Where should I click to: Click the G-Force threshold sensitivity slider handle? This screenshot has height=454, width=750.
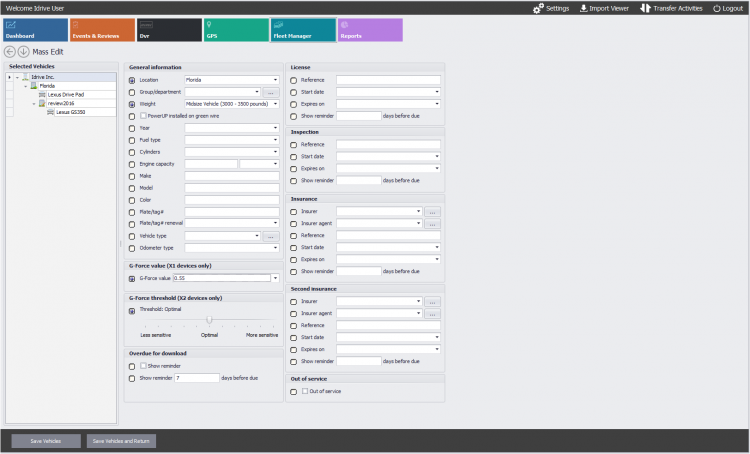209,321
